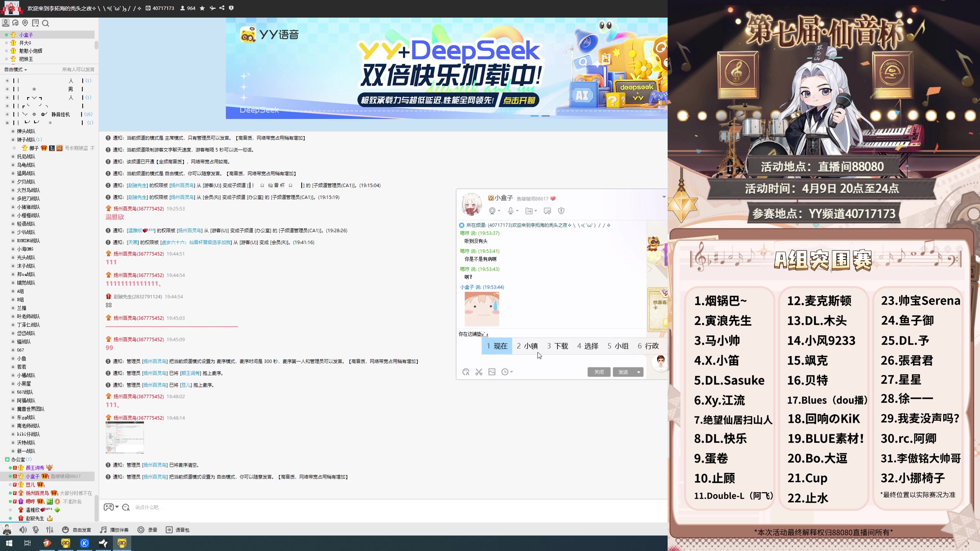Mute the speaker in the bottom toolbar
The width and height of the screenshot is (980, 551).
23,530
